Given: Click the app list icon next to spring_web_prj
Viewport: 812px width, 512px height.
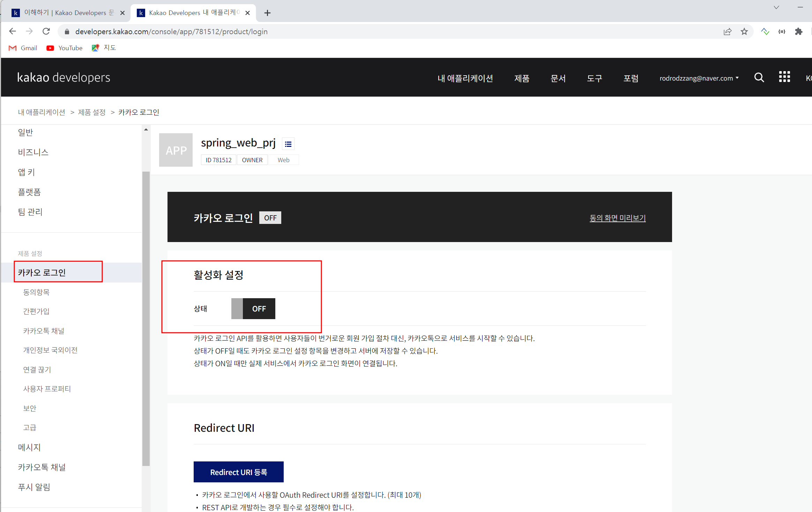Looking at the screenshot, I should pyautogui.click(x=288, y=144).
